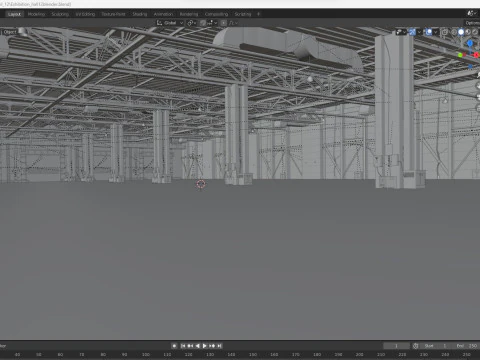Toggle X-ray mode
Screen dimensions: 480x360
pos(444,32)
